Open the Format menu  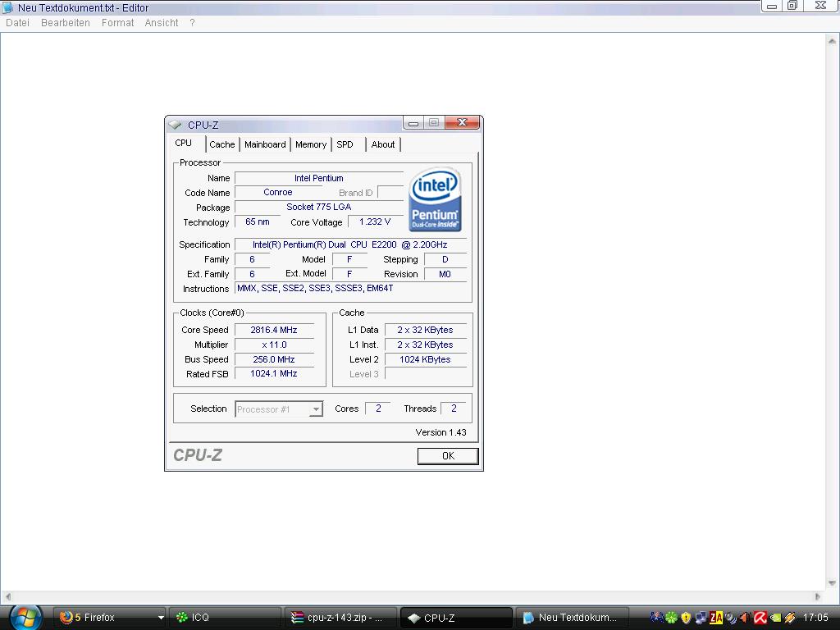click(118, 23)
